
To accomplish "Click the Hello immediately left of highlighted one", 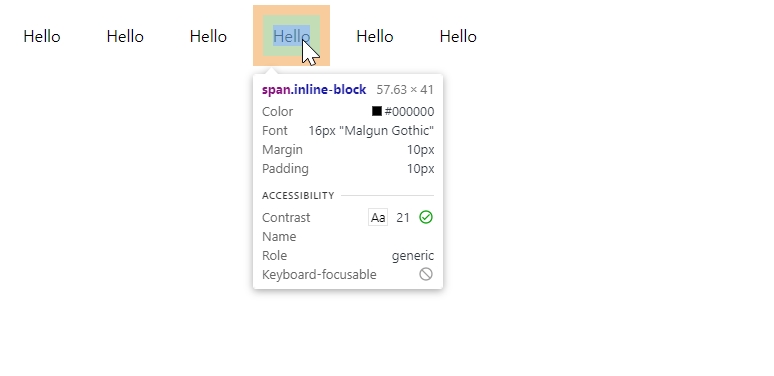I will coord(208,36).
